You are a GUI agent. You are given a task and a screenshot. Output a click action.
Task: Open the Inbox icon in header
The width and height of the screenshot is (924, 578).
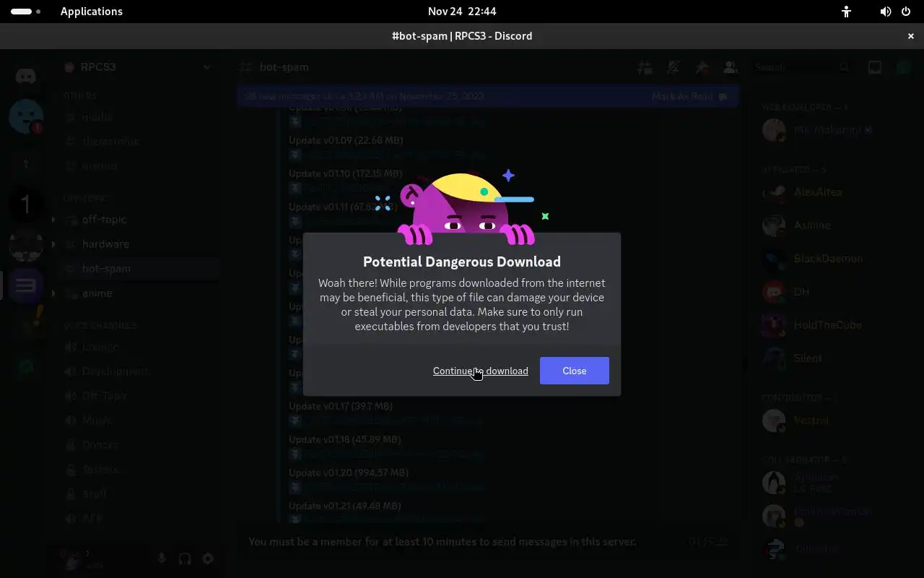[875, 67]
